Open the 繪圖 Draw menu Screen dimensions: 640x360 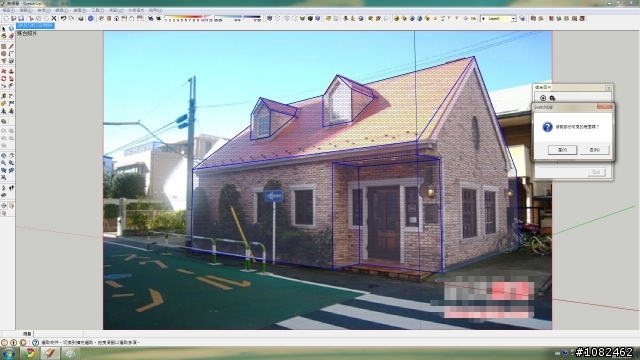(x=80, y=10)
